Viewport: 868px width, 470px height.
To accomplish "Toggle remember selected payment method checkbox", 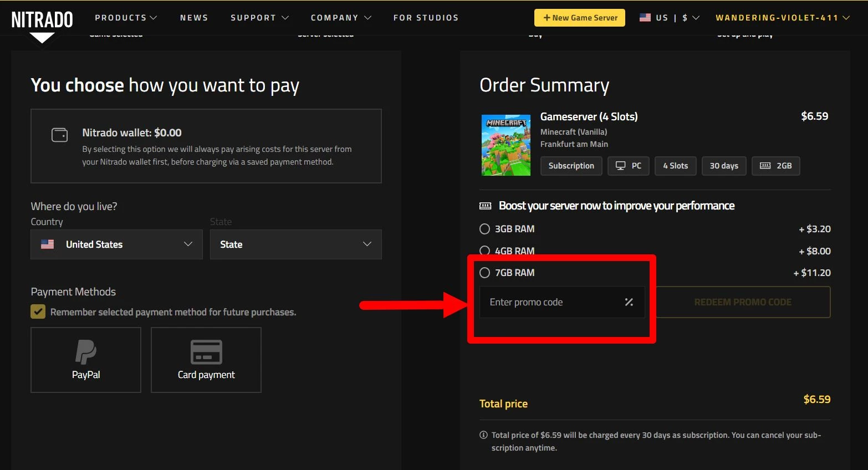I will pos(38,311).
